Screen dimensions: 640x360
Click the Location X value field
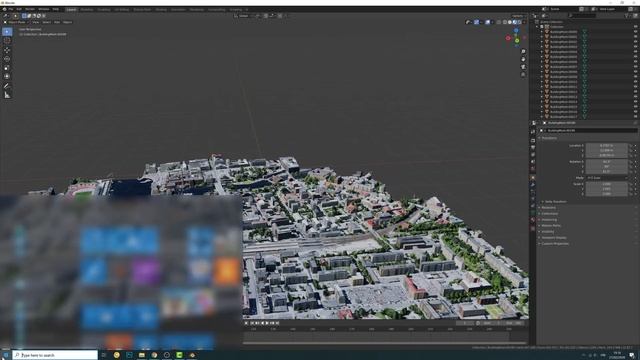607,145
